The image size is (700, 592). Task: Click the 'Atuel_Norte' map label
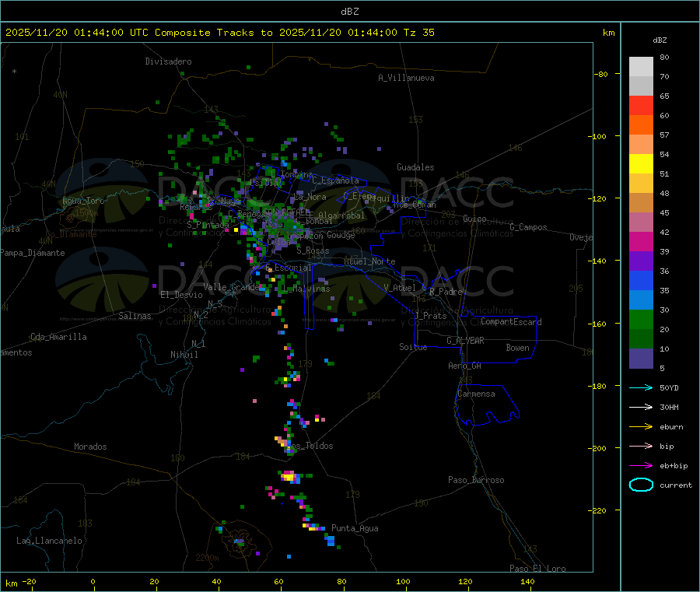point(369,261)
